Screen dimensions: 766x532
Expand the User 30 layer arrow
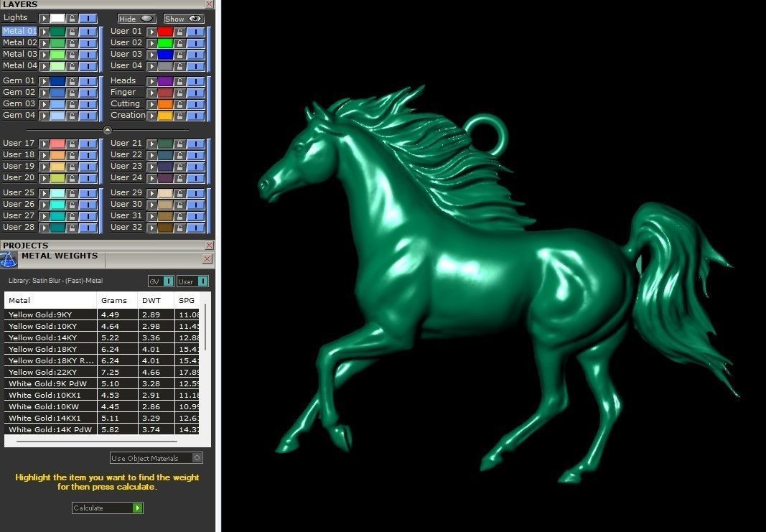(152, 205)
